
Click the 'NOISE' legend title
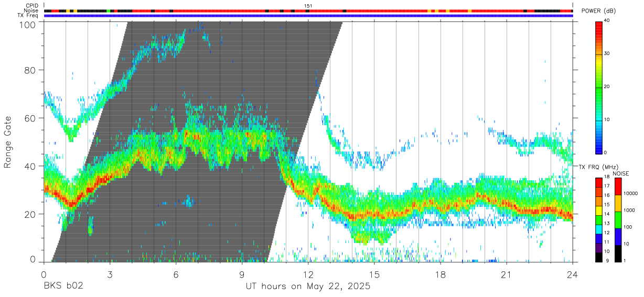[622, 173]
